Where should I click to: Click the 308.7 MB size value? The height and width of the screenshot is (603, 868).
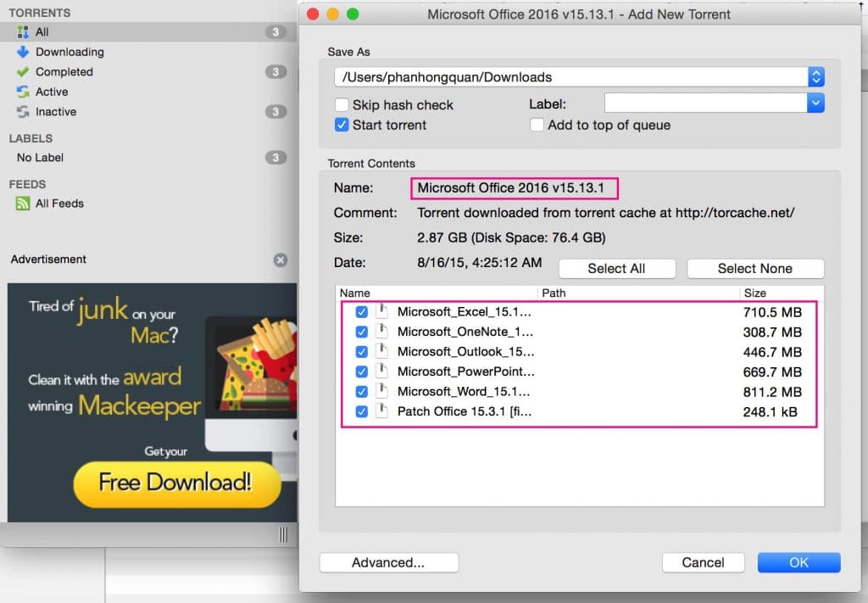(772, 332)
